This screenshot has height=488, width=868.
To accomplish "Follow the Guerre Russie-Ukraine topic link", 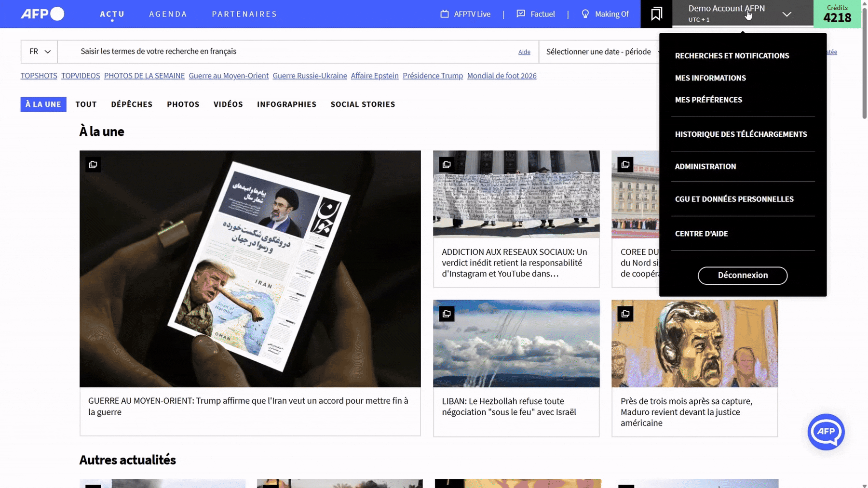I will [x=310, y=76].
